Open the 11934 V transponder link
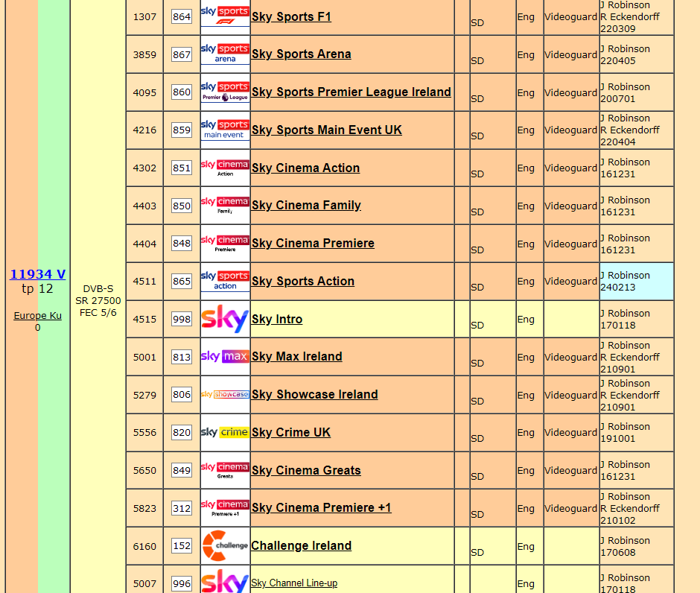700x593 pixels. (x=38, y=274)
